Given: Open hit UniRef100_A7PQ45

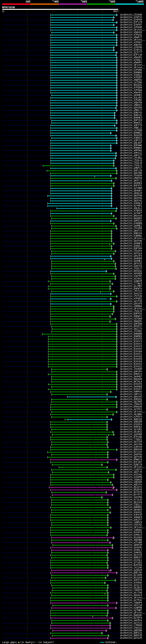Looking at the screenshot, I should click(x=131, y=27).
